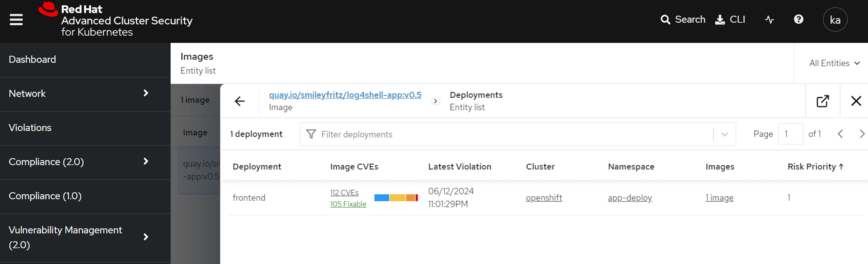Expand the Network menu section
Screen dimensions: 868x264
(146, 93)
